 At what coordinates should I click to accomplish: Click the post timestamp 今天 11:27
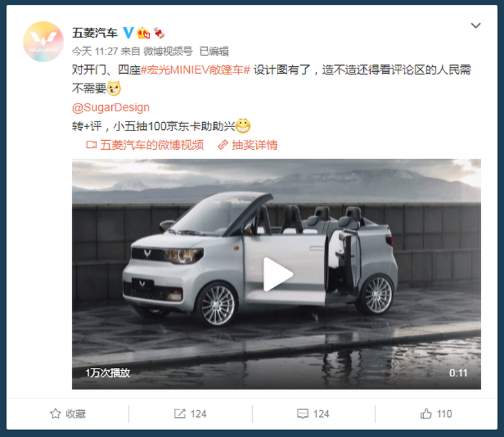click(95, 51)
